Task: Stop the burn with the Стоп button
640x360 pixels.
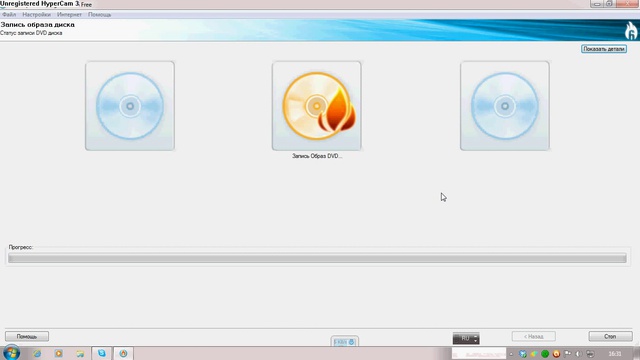Action: pos(610,336)
